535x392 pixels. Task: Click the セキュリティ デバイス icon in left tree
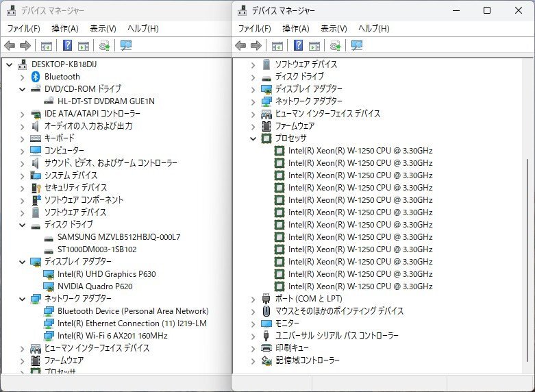[36, 188]
